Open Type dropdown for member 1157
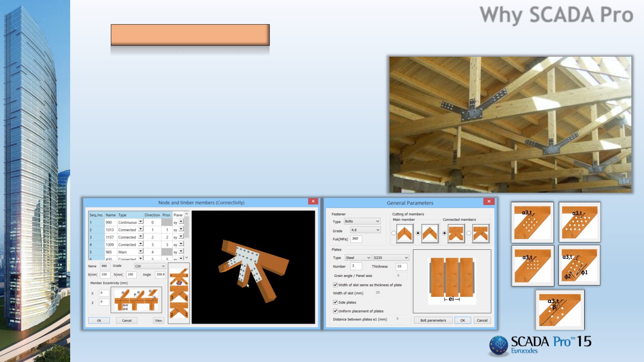Image resolution: width=644 pixels, height=362 pixels. tap(141, 237)
